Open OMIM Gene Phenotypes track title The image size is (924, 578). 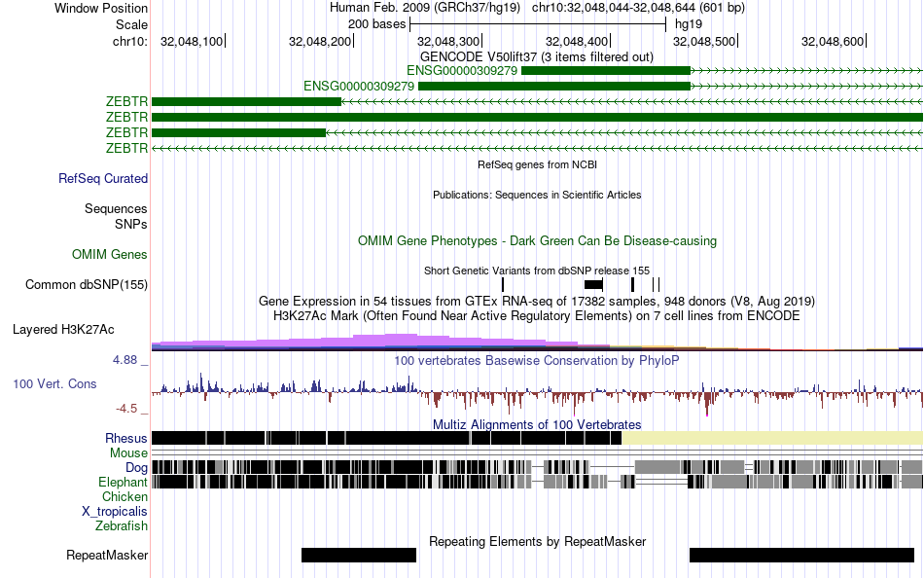tap(537, 240)
